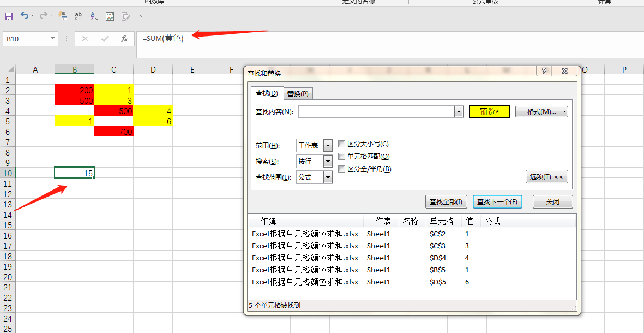
Task: Click red cell C6 with value 700
Action: pyautogui.click(x=114, y=132)
